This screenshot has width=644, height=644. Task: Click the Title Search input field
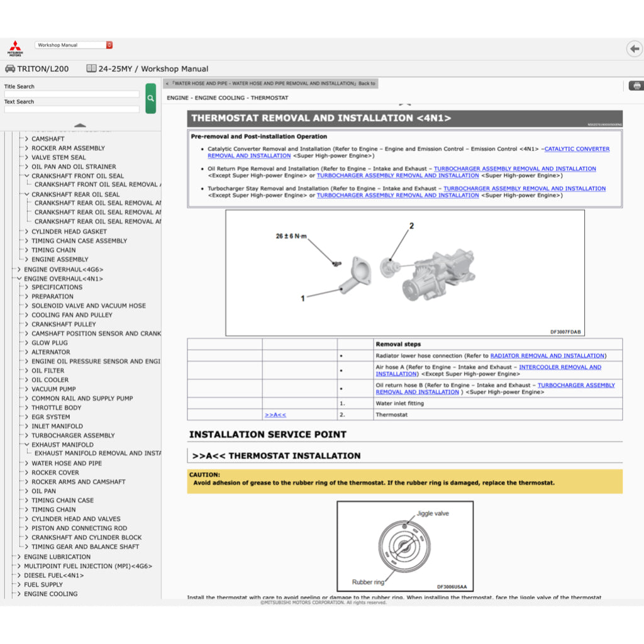[72, 94]
